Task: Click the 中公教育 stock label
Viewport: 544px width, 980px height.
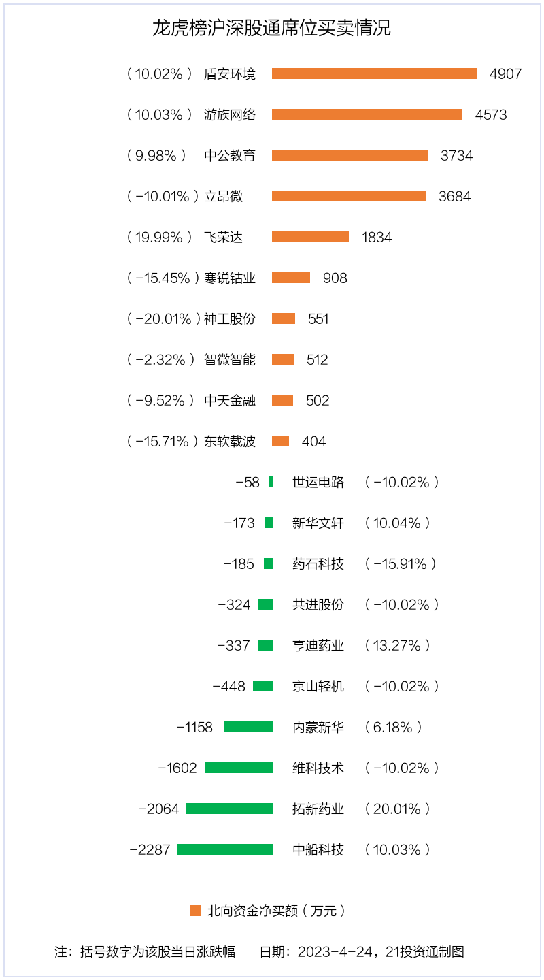Action: pyautogui.click(x=230, y=155)
